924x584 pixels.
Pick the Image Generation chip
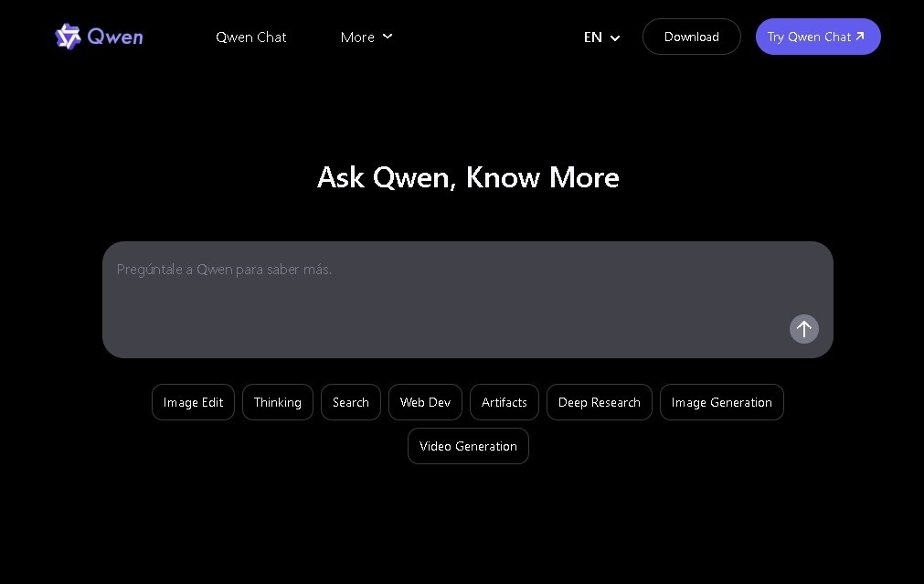coord(721,402)
